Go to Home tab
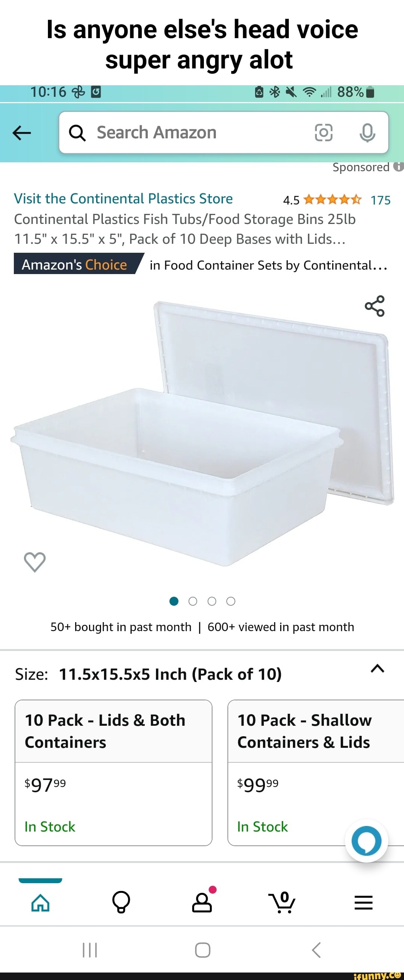The height and width of the screenshot is (980, 404). (40, 902)
